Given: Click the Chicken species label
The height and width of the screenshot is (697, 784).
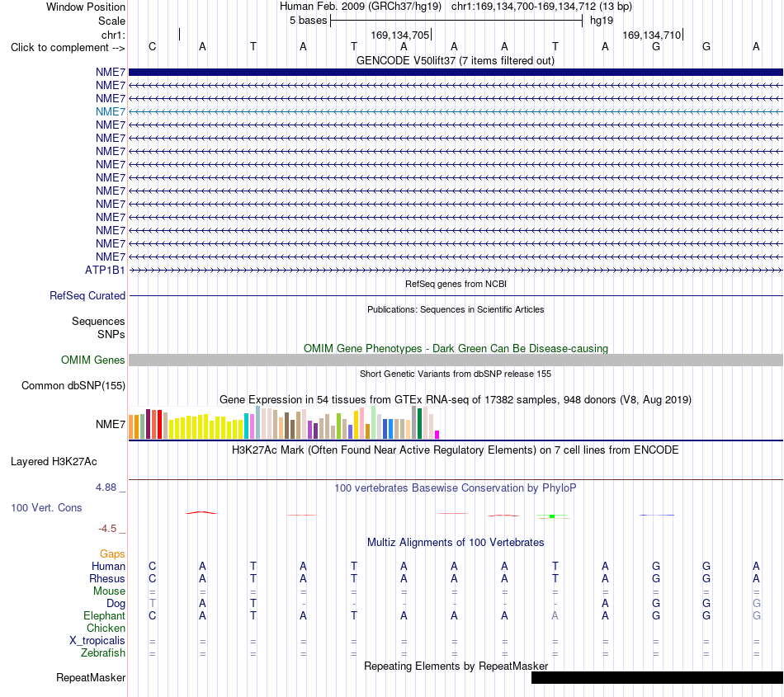Looking at the screenshot, I should (106, 628).
